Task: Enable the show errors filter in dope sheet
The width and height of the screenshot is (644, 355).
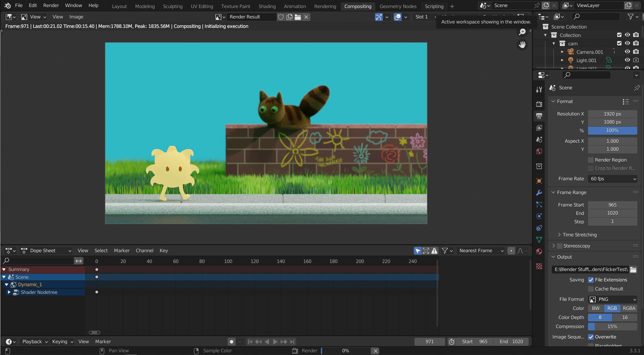Action: [x=435, y=251]
